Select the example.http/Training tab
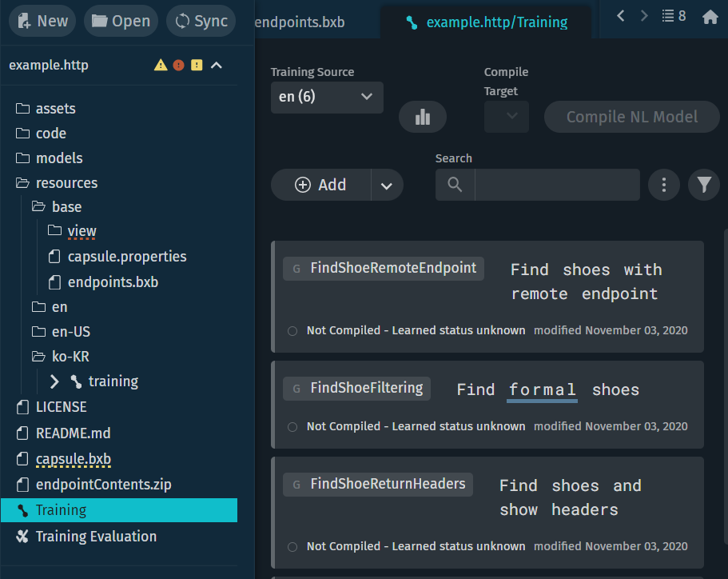 coord(486,22)
